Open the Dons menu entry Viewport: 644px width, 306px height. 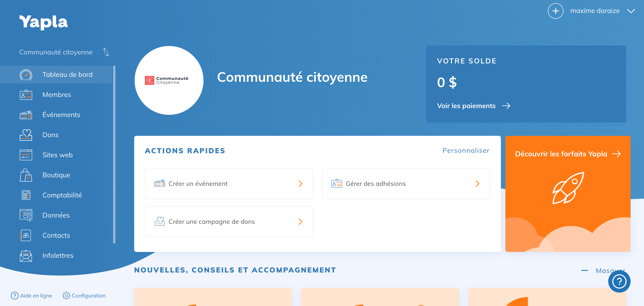(x=50, y=135)
